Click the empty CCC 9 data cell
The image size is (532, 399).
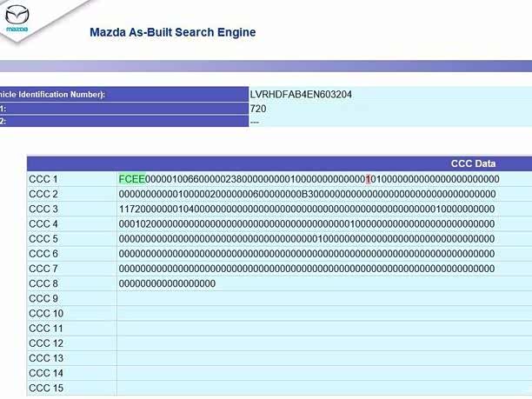click(x=322, y=299)
